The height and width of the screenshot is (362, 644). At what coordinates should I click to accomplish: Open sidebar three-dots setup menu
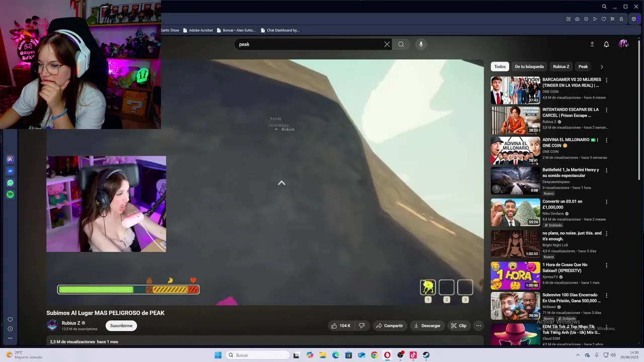(x=10, y=338)
